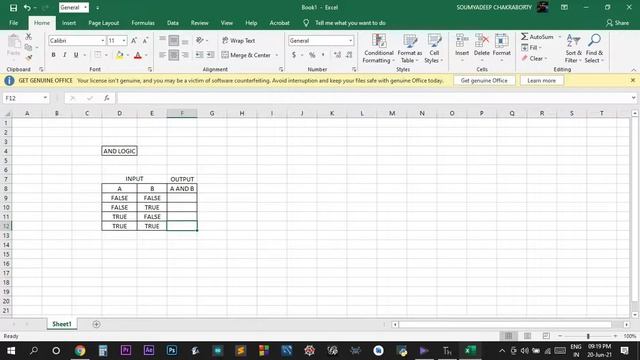640x360 pixels.
Task: Open Windows Start menu
Action: tap(11, 351)
